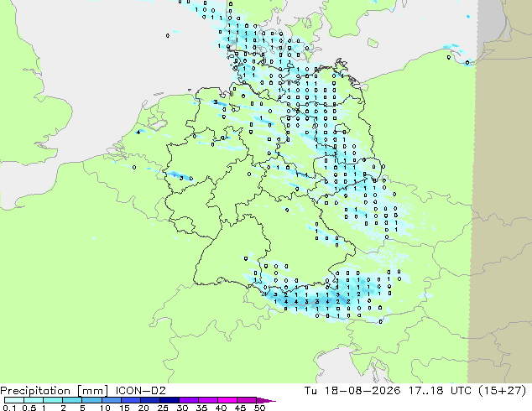Screen dimensions: 532x411
Task: Click the 10–15 mm legend color box
Action: [x=111, y=400]
